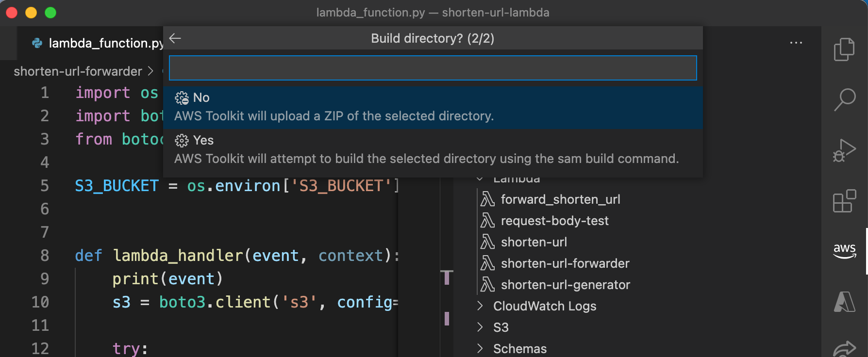Click line number 8 in gutter
The height and width of the screenshot is (357, 868).
tap(45, 256)
